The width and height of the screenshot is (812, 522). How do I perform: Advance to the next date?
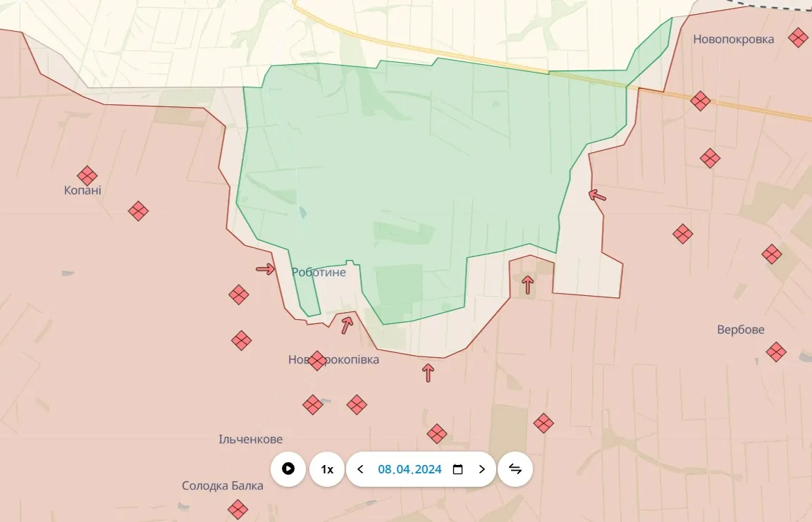[x=482, y=469]
